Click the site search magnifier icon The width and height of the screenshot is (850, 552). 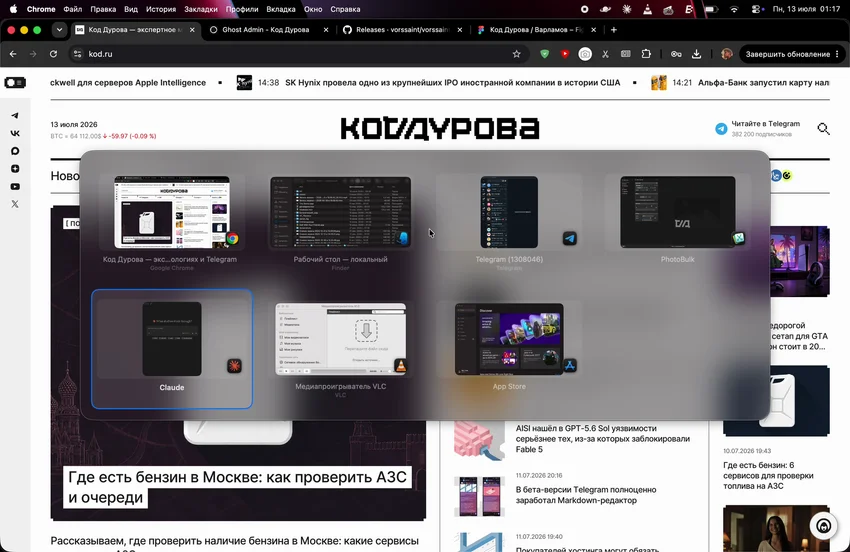pyautogui.click(x=823, y=129)
